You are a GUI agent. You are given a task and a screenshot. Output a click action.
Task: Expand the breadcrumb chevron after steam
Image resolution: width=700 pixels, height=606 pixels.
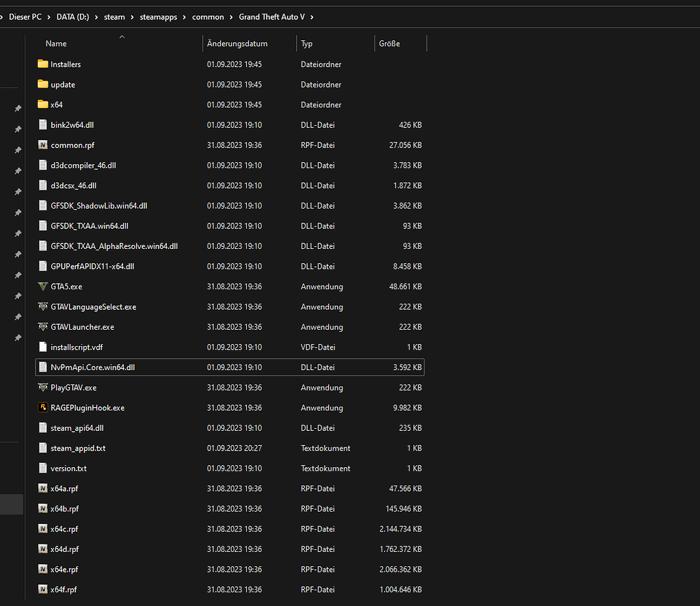click(131, 16)
